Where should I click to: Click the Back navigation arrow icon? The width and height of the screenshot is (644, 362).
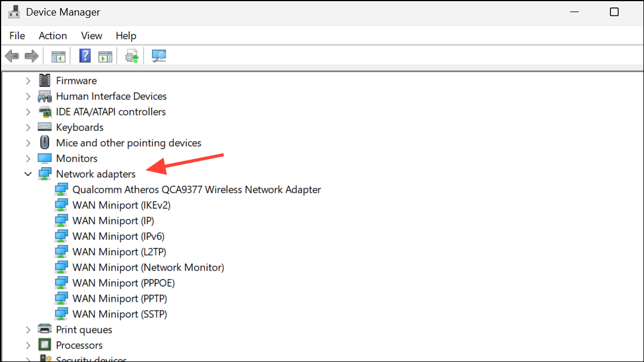pos(12,56)
